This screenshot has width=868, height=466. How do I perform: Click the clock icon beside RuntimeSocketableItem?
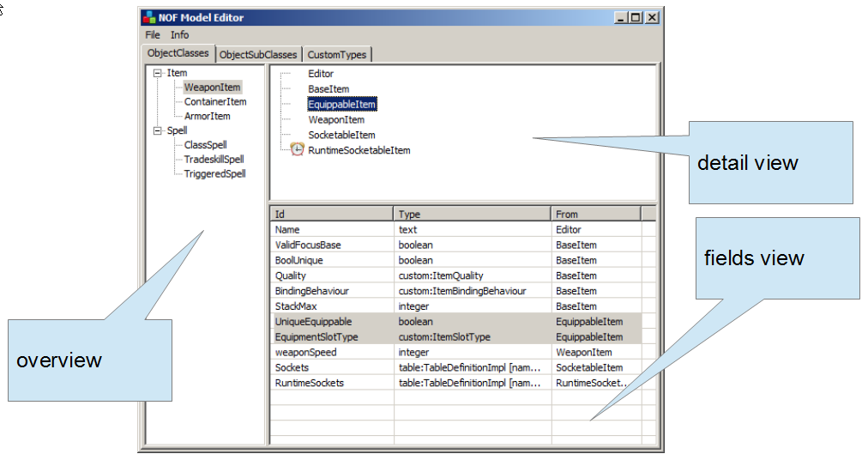click(297, 150)
